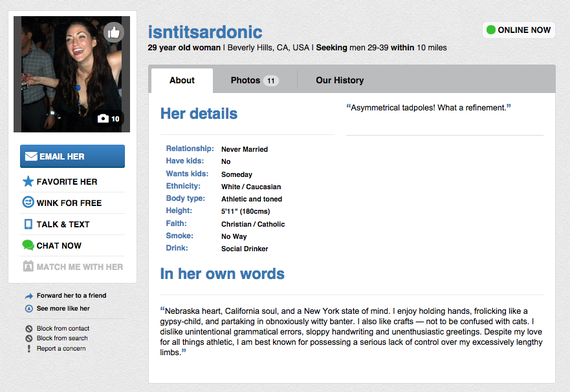Click See more like her link
Image resolution: width=570 pixels, height=392 pixels.
(x=63, y=308)
